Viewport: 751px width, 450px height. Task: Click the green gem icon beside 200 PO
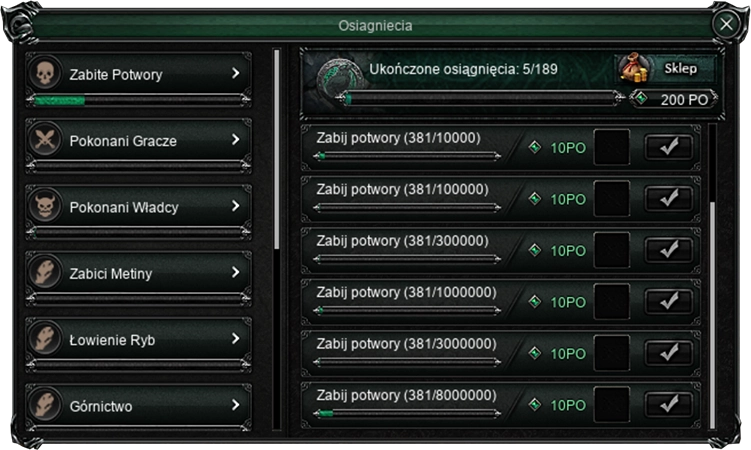[x=641, y=98]
